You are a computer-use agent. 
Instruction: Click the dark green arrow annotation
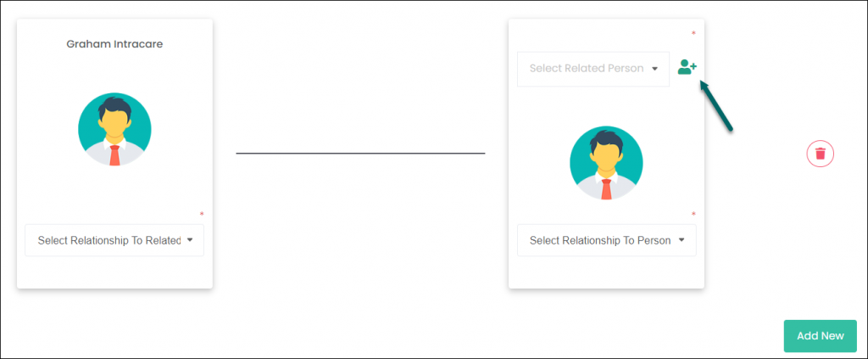715,106
